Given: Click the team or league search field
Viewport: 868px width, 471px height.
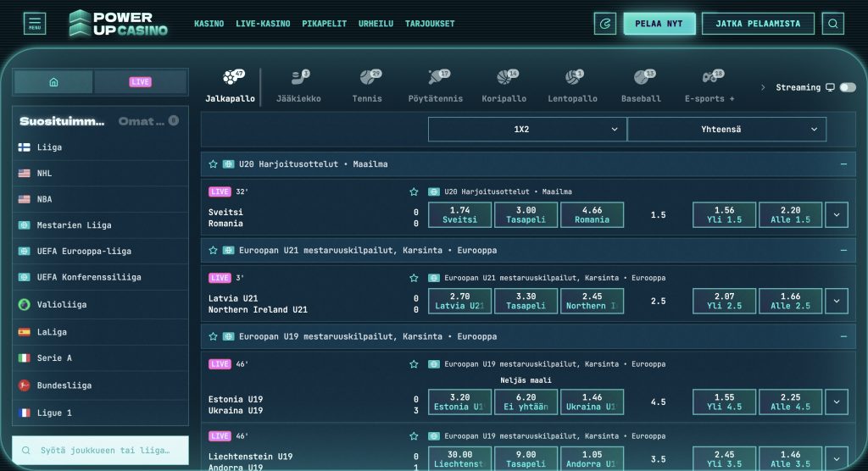Looking at the screenshot, I should point(100,451).
